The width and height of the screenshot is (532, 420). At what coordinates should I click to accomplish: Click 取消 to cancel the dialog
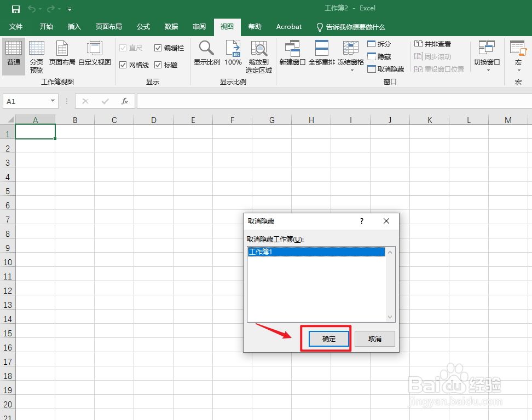(x=375, y=339)
